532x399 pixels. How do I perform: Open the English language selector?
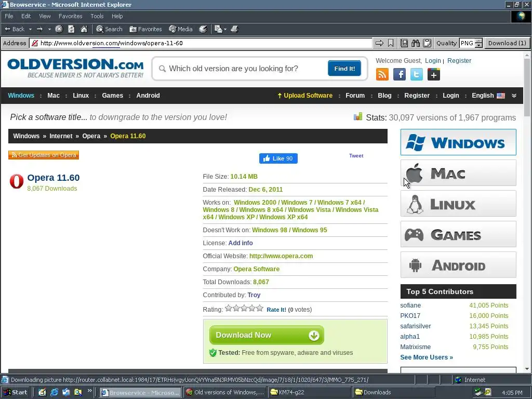488,96
